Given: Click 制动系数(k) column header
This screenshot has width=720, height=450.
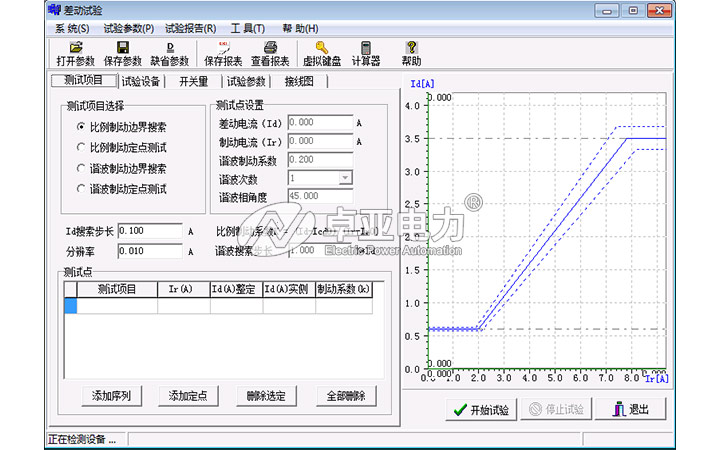Looking at the screenshot, I should click(344, 289).
